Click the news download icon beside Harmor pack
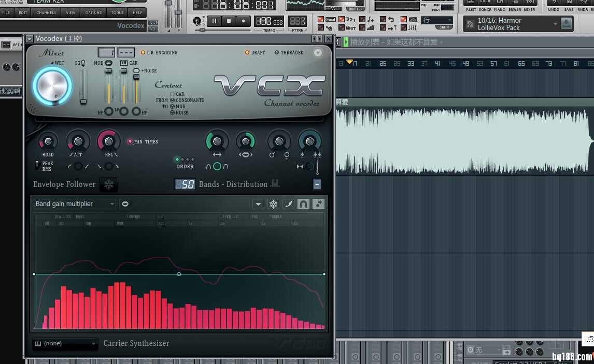 (x=566, y=23)
